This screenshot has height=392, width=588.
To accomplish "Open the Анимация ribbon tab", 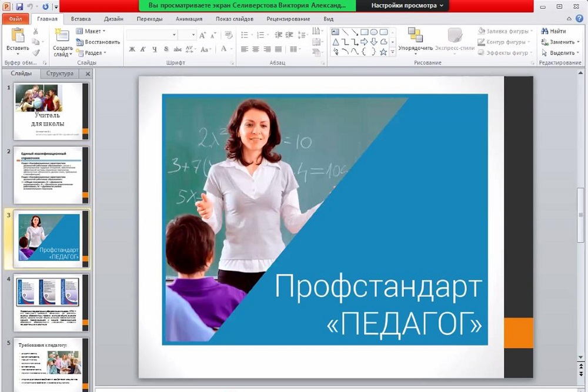I will tap(189, 19).
